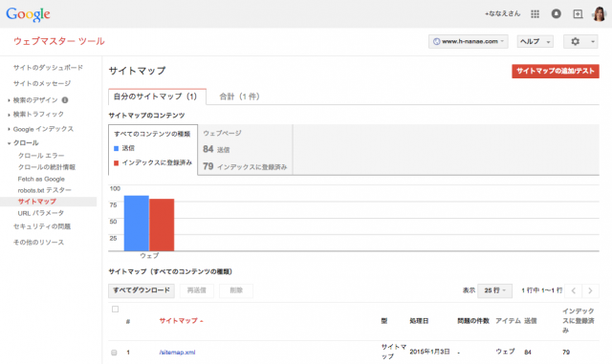Open the /sitemap.xml link

click(x=177, y=353)
